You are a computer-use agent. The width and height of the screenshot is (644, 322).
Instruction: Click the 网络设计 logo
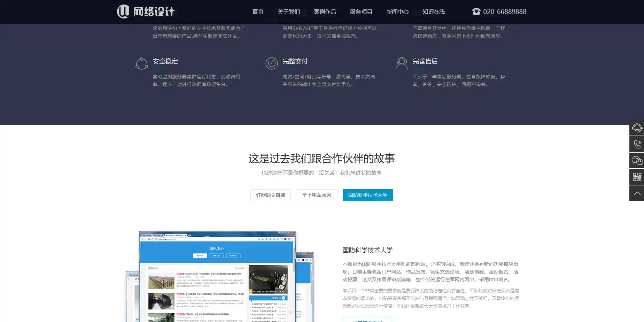(146, 11)
